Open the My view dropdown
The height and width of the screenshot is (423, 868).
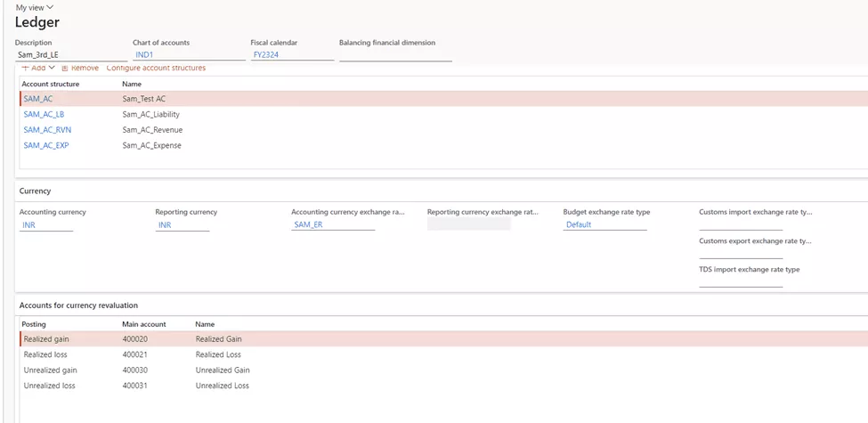(x=35, y=7)
